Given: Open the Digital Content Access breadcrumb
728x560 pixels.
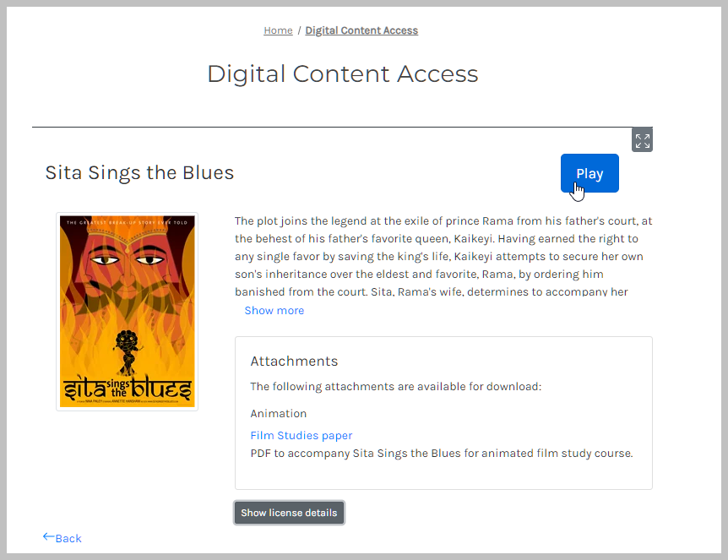Looking at the screenshot, I should click(361, 30).
